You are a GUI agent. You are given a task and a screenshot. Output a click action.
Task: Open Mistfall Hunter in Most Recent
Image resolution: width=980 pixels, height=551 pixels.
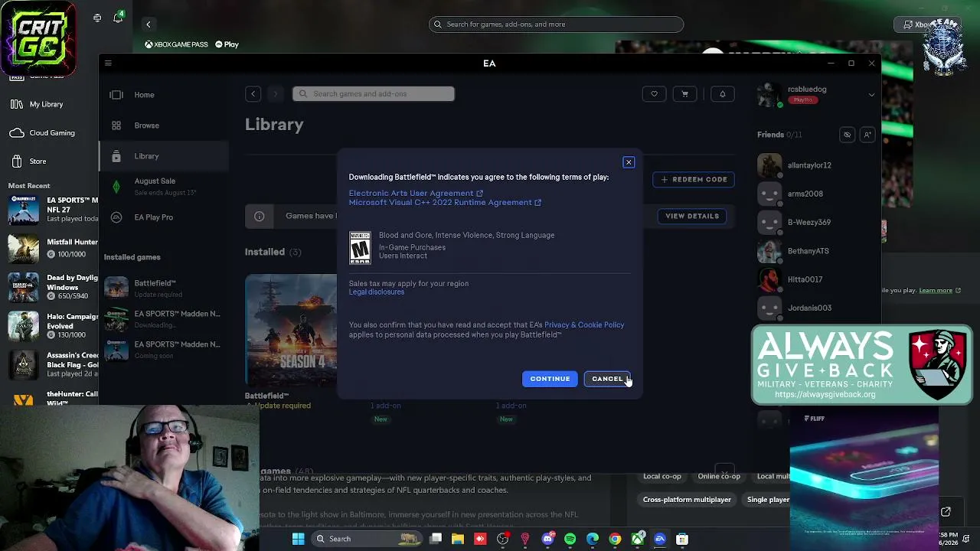[x=52, y=248]
